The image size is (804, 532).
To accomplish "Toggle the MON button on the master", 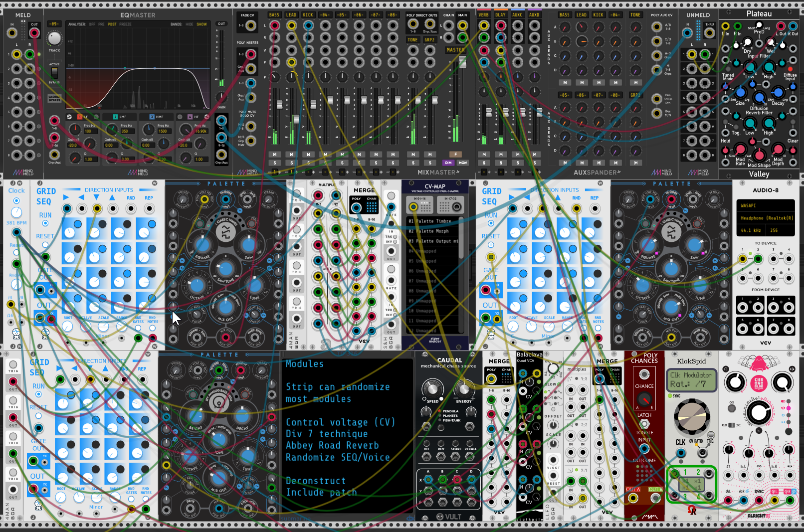I will (463, 163).
